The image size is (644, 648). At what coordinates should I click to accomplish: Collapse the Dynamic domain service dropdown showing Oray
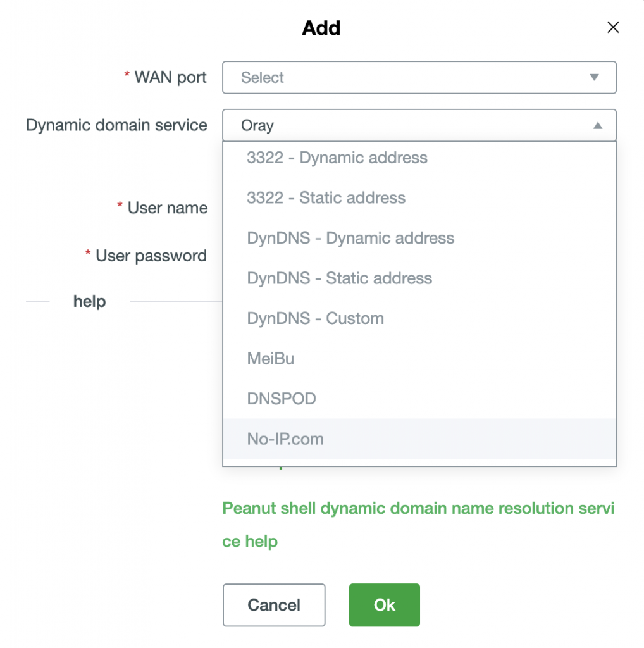click(419, 125)
